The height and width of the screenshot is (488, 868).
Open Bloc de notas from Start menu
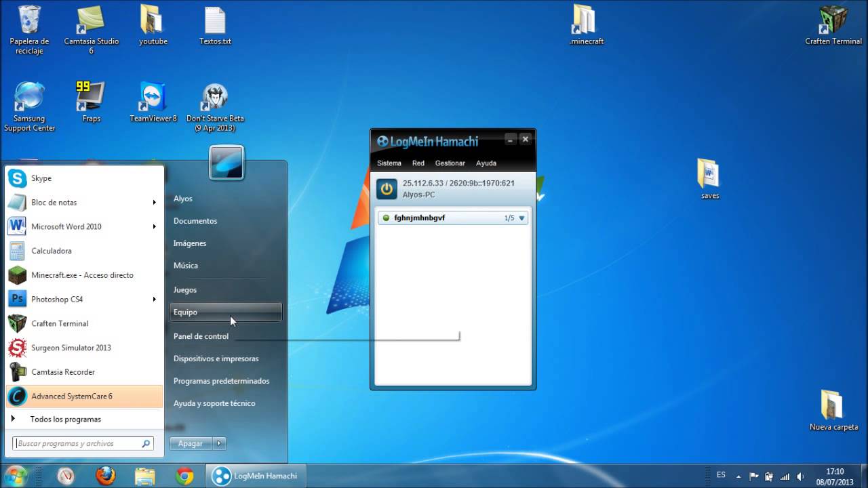(85, 203)
